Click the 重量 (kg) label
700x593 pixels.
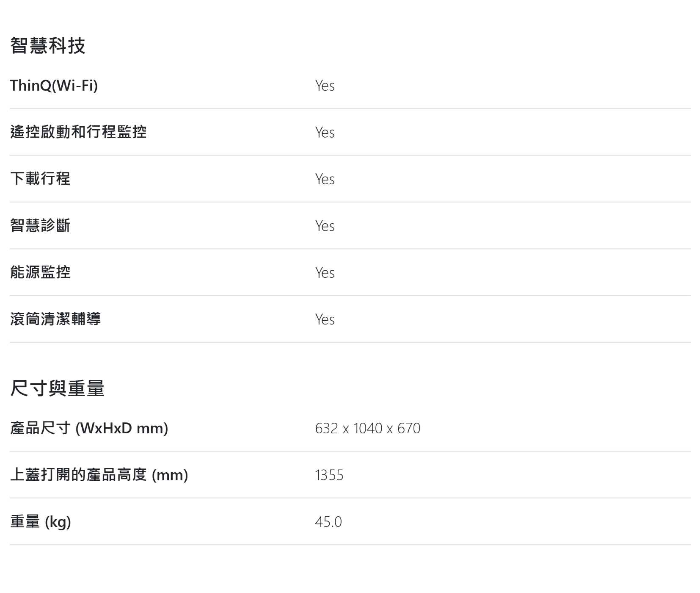coord(41,521)
